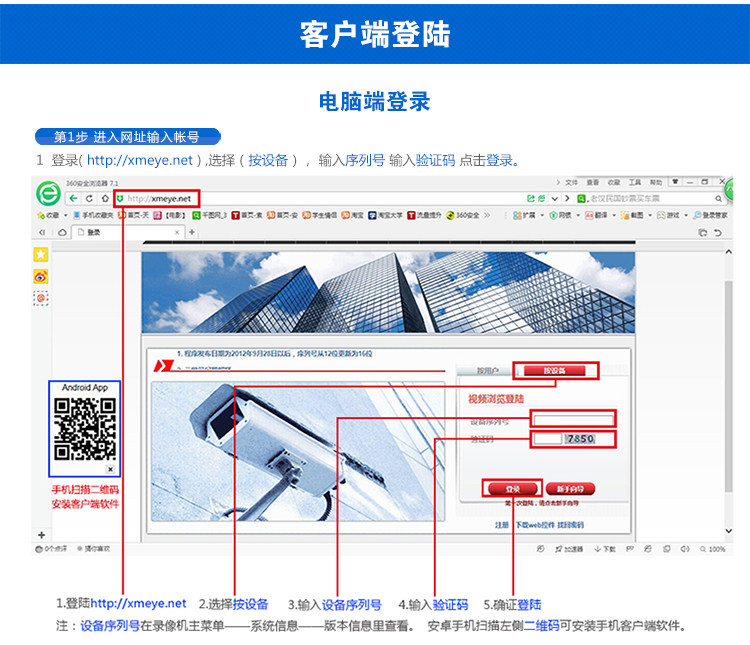Expand the 扩展 dropdown arrow

542,215
